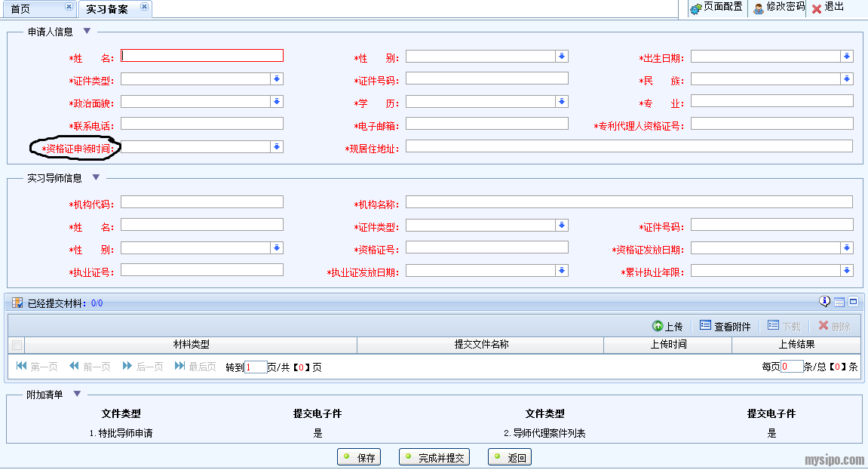The width and height of the screenshot is (868, 470).
Task: Click the 完成并提交 submit button
Action: [x=434, y=458]
